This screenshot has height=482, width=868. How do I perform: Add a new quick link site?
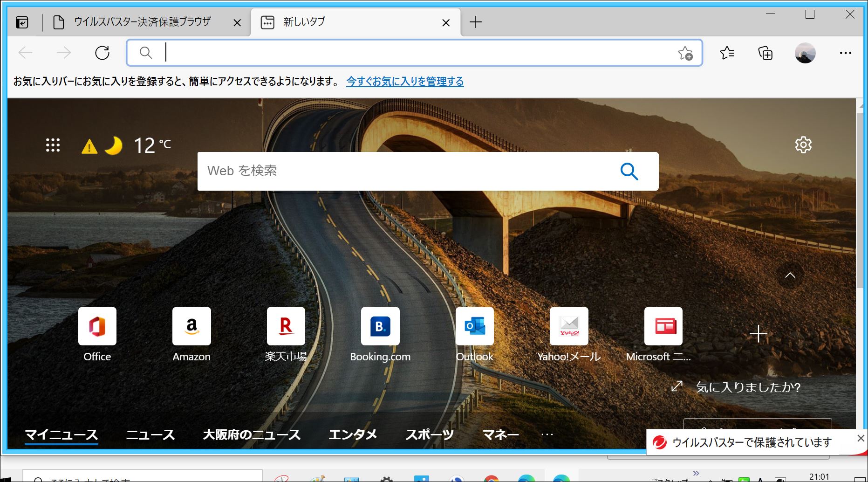[758, 334]
